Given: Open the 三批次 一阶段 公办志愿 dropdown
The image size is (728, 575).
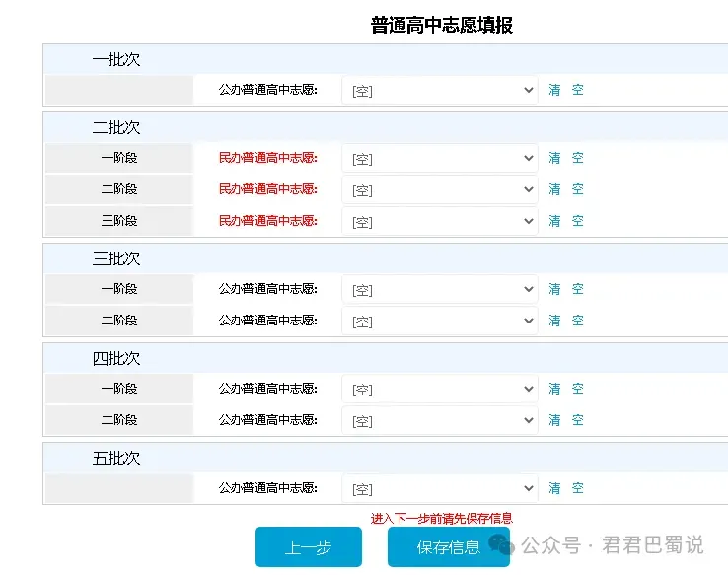Looking at the screenshot, I should [440, 290].
